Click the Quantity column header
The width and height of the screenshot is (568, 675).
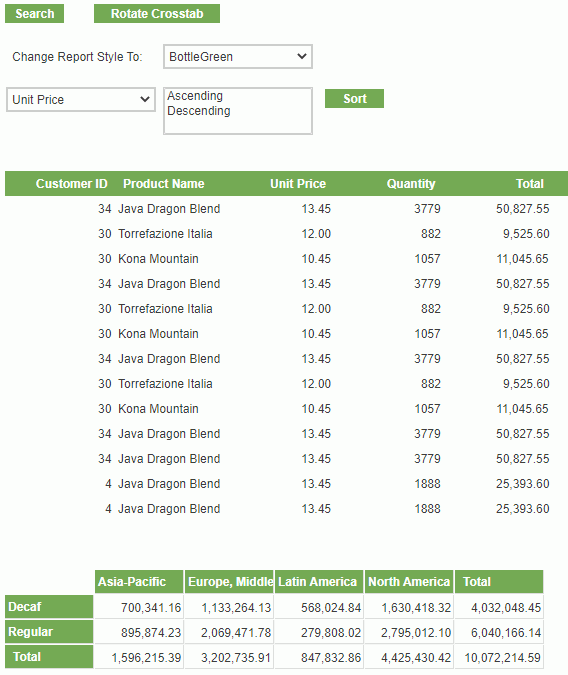(411, 184)
